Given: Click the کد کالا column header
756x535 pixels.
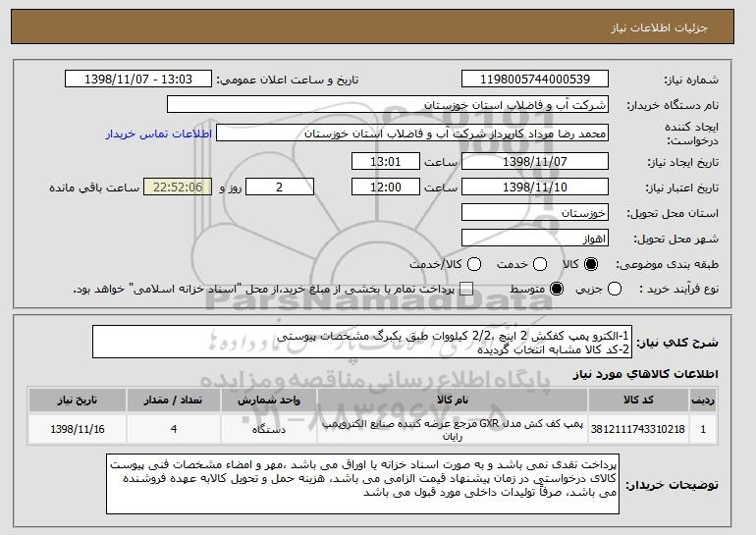Looking at the screenshot, I should tap(638, 401).
